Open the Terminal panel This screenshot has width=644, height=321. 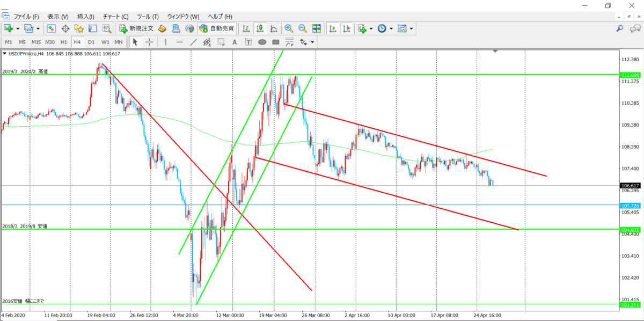(92, 28)
